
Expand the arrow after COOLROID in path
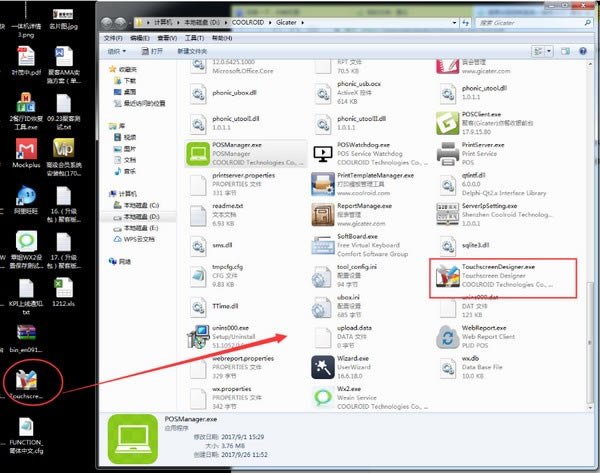pyautogui.click(x=269, y=23)
